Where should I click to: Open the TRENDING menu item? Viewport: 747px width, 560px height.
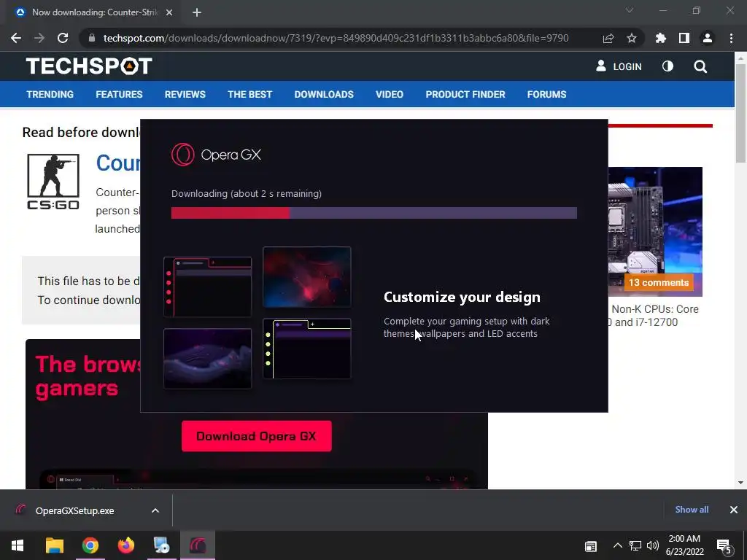pyautogui.click(x=50, y=94)
